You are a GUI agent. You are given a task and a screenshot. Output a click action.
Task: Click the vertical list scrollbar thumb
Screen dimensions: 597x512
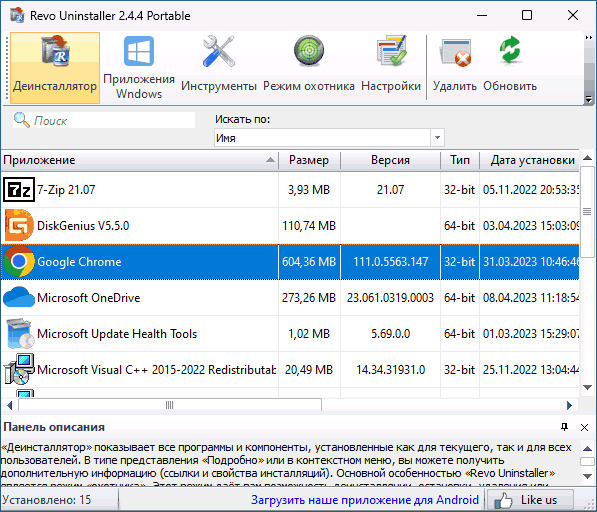click(x=587, y=212)
